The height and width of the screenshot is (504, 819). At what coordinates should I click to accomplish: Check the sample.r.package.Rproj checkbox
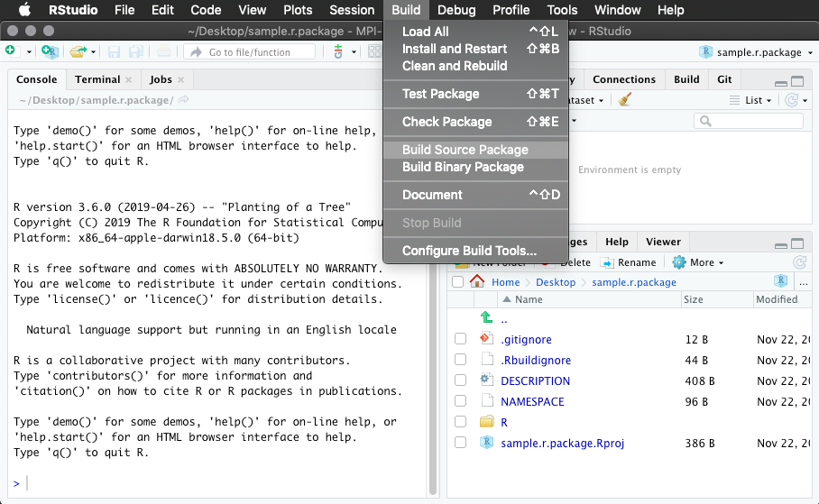coord(460,443)
